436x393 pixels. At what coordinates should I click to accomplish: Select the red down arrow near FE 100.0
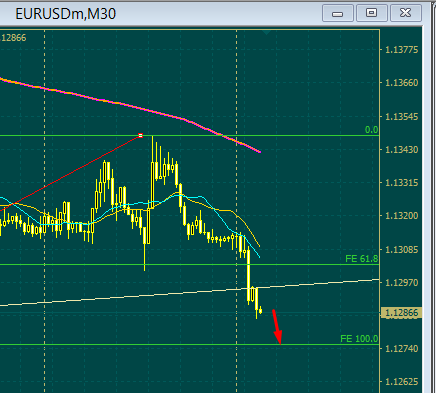point(277,327)
